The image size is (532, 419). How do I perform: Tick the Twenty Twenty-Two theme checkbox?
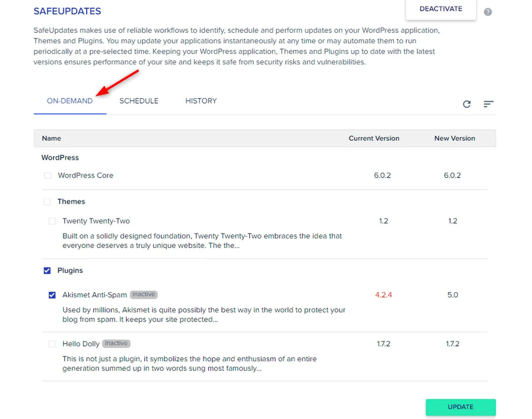tap(52, 221)
